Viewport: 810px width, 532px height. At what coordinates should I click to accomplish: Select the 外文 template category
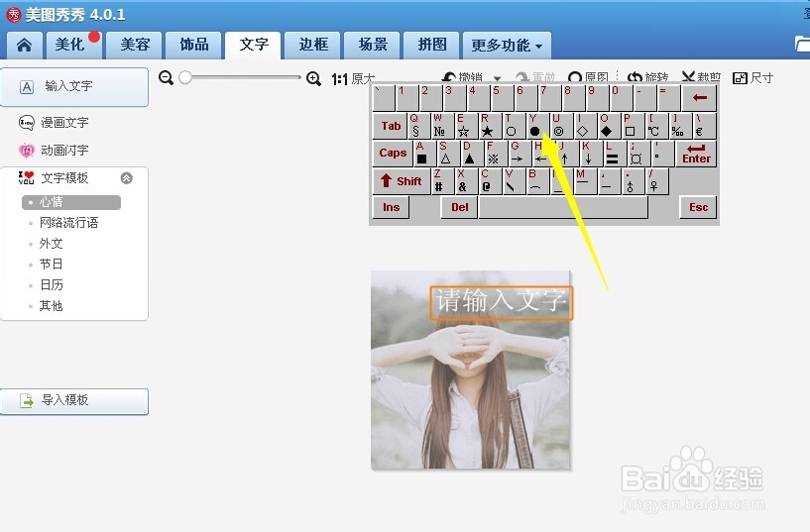point(51,243)
